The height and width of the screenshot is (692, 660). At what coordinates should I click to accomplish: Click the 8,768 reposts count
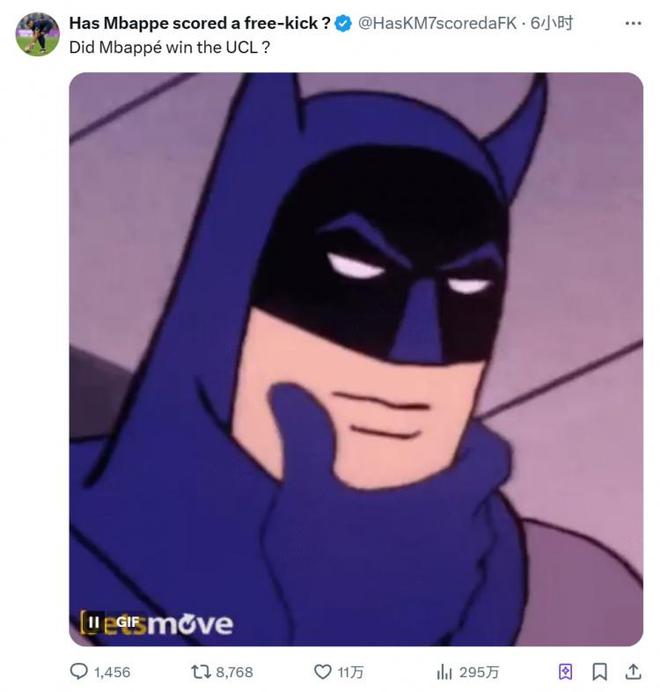point(235,672)
